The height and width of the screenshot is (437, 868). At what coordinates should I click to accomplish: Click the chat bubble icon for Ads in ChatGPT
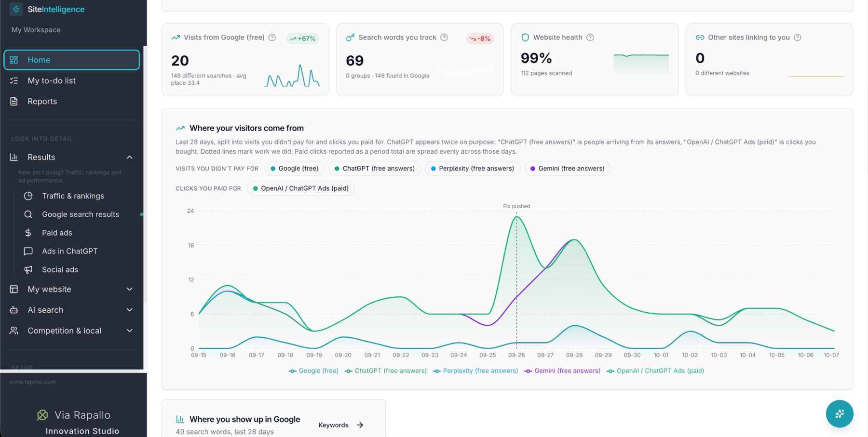28,251
